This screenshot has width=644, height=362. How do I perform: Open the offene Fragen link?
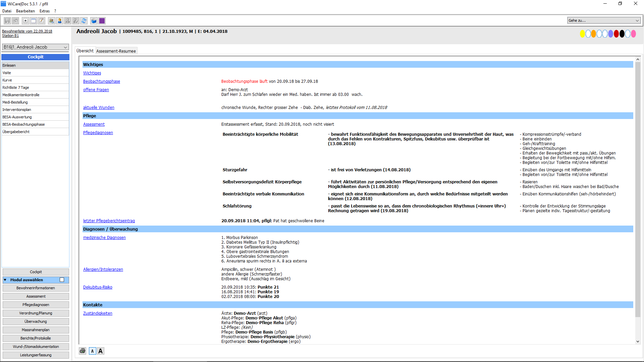(x=96, y=90)
